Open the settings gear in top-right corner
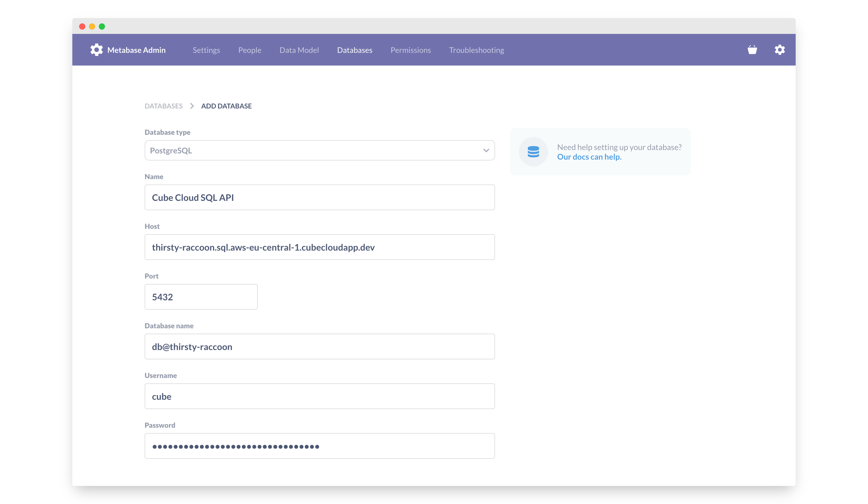The image size is (868, 504). [780, 50]
